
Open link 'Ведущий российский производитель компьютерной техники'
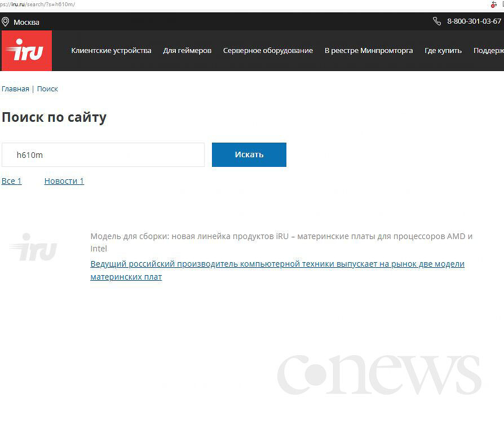tap(277, 271)
